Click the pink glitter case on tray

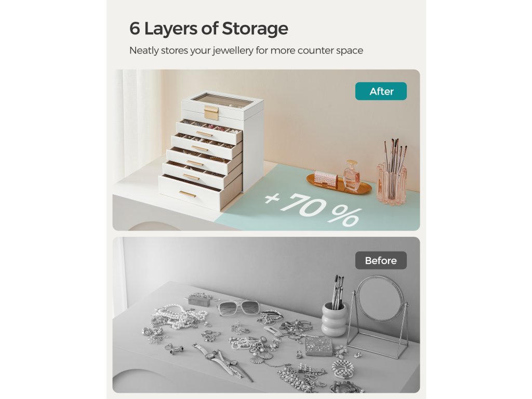(325, 178)
